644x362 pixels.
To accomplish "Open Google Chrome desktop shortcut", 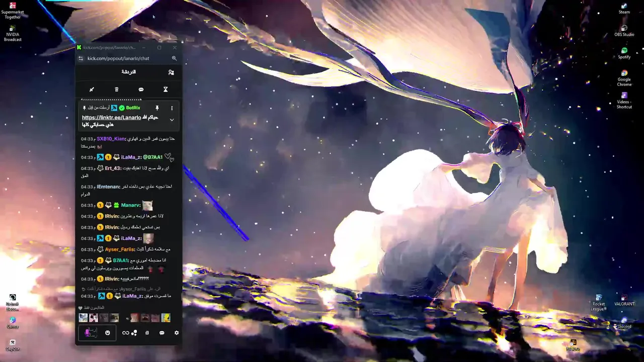I will (624, 78).
